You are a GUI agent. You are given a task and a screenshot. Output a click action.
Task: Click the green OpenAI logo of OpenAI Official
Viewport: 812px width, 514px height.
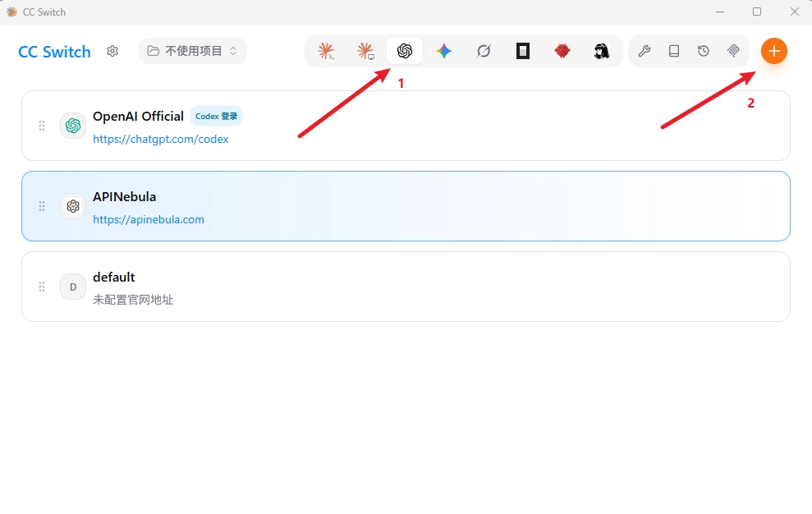73,126
